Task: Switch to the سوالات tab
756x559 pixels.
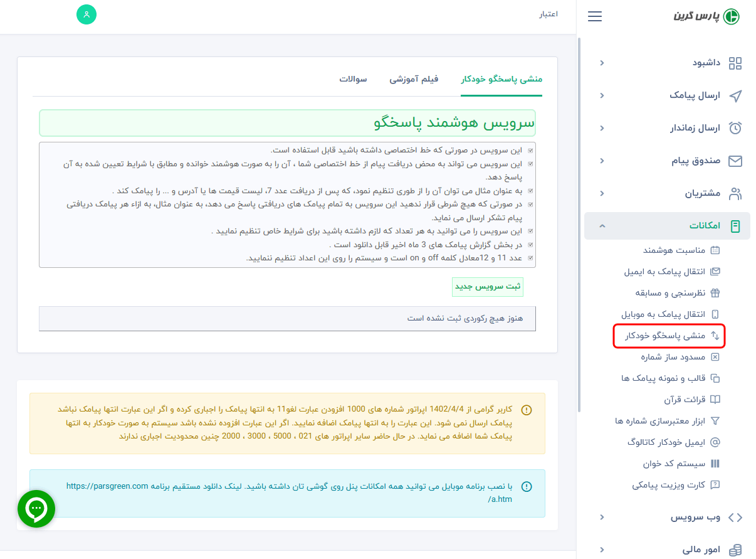Action: (x=354, y=80)
